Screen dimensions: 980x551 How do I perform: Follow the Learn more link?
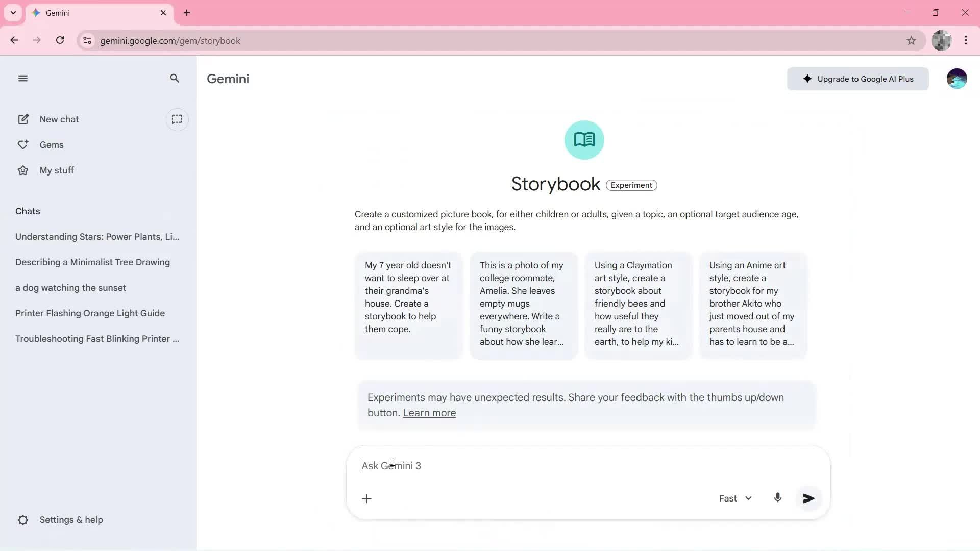click(x=429, y=413)
